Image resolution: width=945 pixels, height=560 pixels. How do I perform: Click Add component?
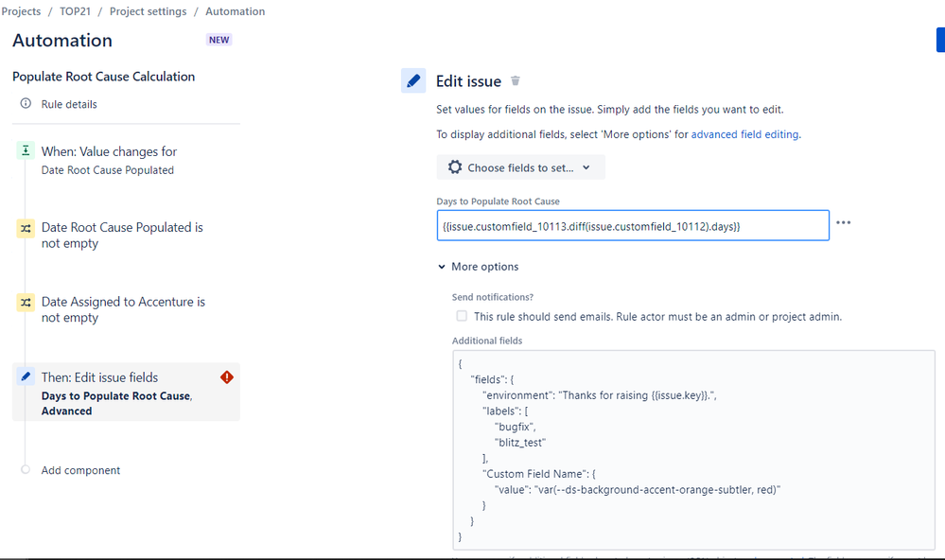tap(80, 470)
